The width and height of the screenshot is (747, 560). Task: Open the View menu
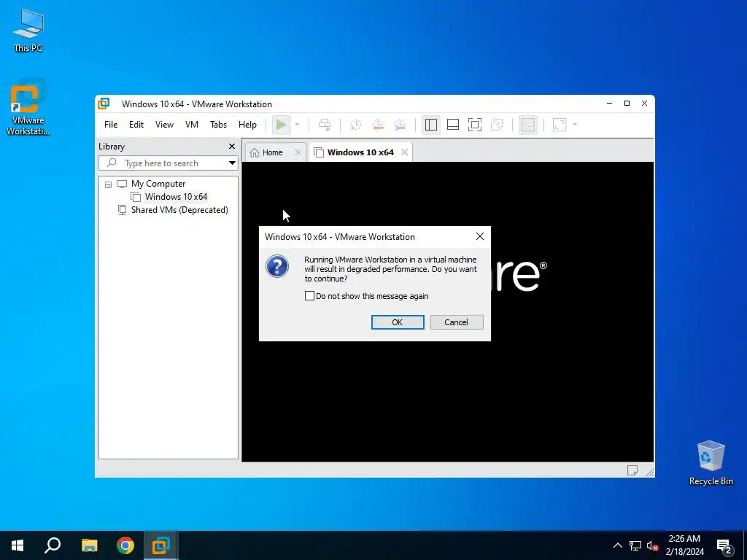[164, 125]
